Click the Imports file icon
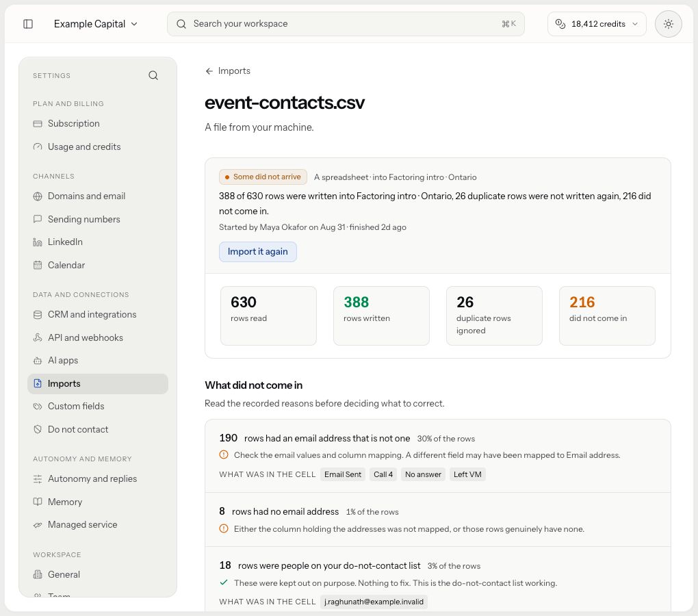Screen dimensions: 698x616 [38, 384]
